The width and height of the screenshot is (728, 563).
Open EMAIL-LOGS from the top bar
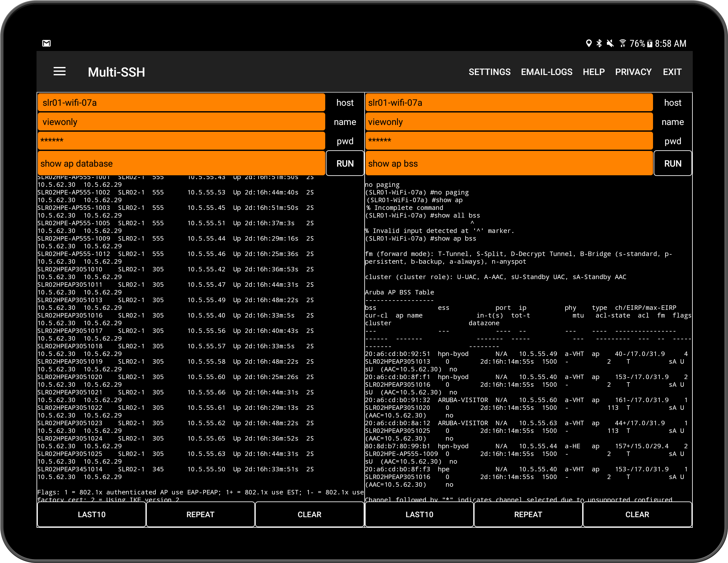546,72
